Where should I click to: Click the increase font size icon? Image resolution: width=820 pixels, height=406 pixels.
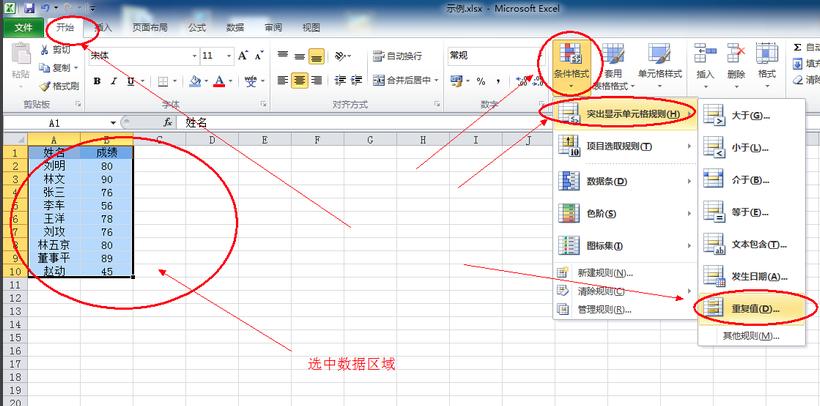coord(244,56)
